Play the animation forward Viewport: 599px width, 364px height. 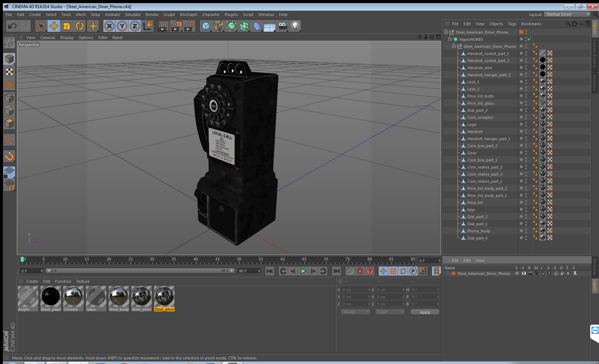303,271
